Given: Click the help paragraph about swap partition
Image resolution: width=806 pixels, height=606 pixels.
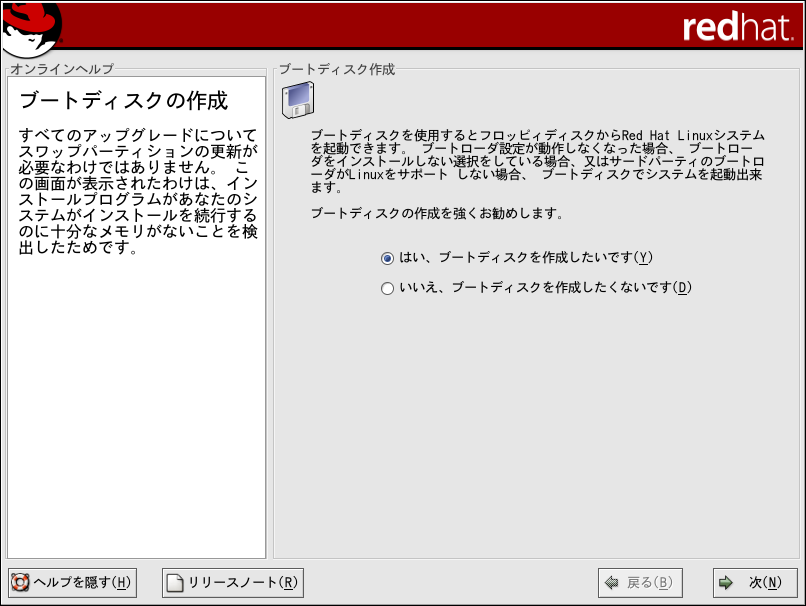Looking at the screenshot, I should [137, 190].
